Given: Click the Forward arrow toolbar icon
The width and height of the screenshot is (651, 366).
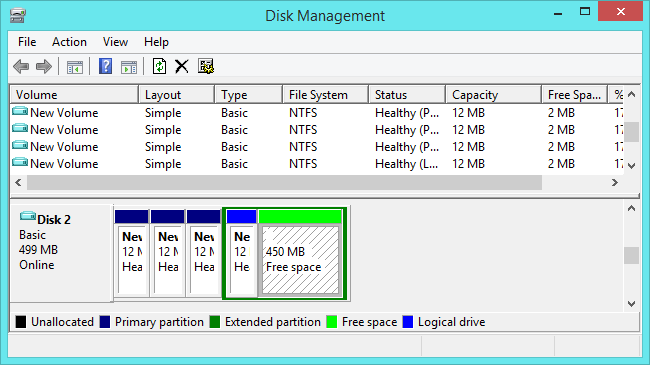Looking at the screenshot, I should (x=44, y=66).
